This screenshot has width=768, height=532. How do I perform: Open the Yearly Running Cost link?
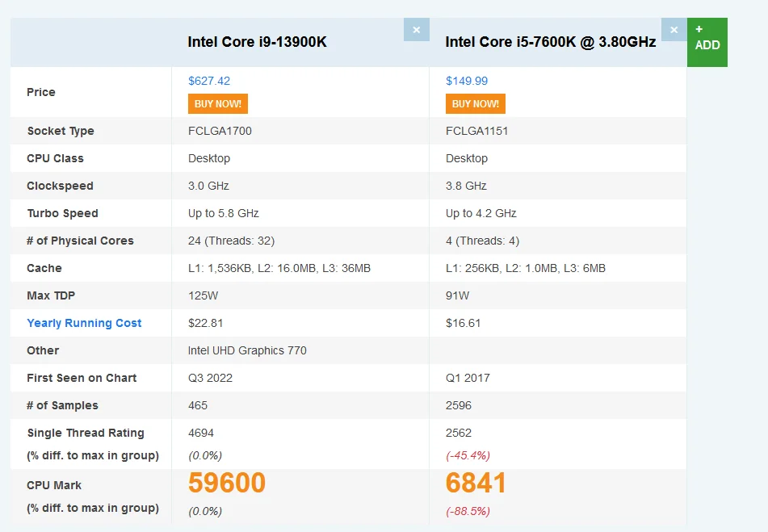click(x=84, y=323)
